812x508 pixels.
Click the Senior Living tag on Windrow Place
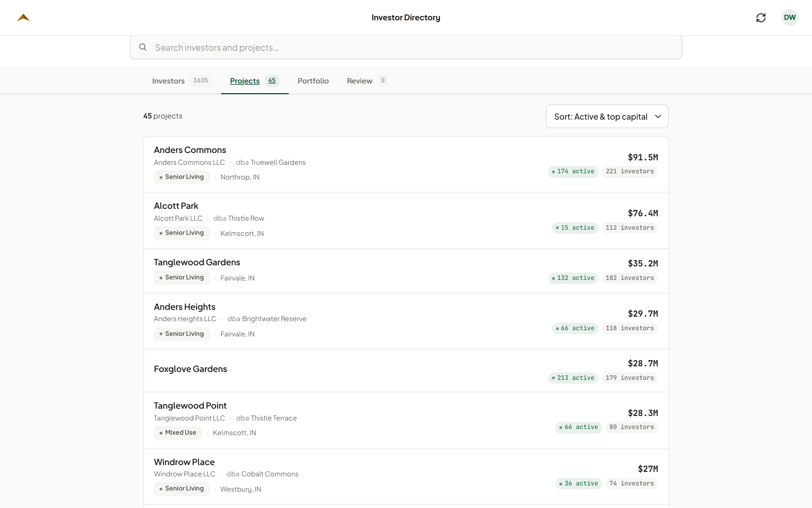point(182,489)
